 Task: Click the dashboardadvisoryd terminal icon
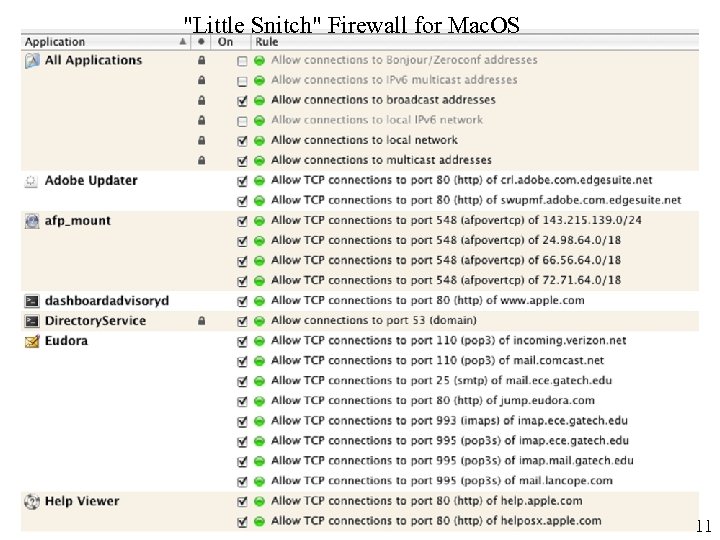tap(31, 301)
